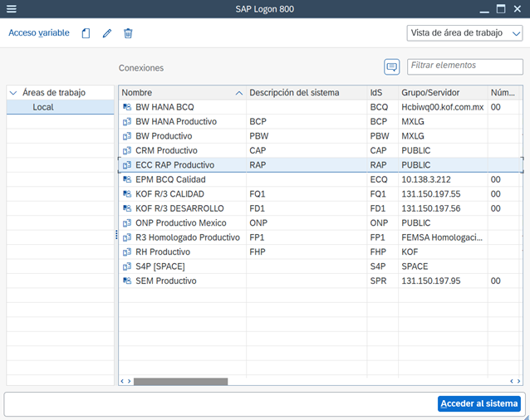Open the hamburger menu in title bar
This screenshot has height=420, width=530.
[x=11, y=9]
